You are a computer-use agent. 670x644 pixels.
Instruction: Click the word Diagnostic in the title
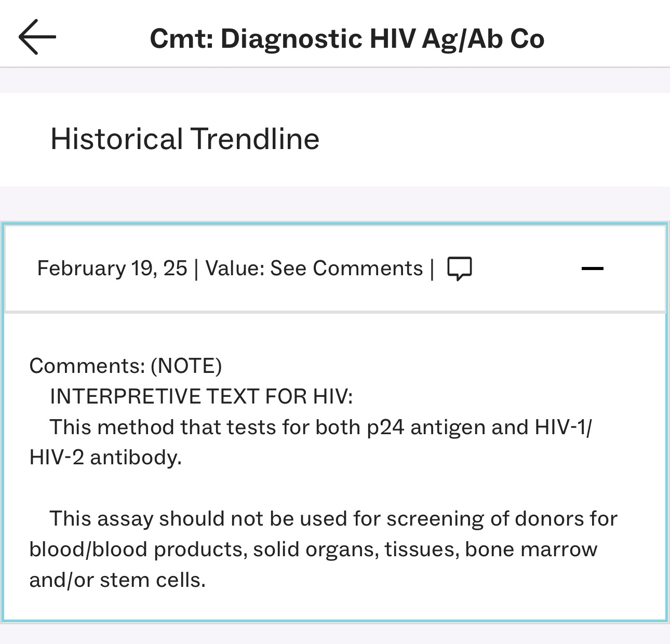(291, 39)
